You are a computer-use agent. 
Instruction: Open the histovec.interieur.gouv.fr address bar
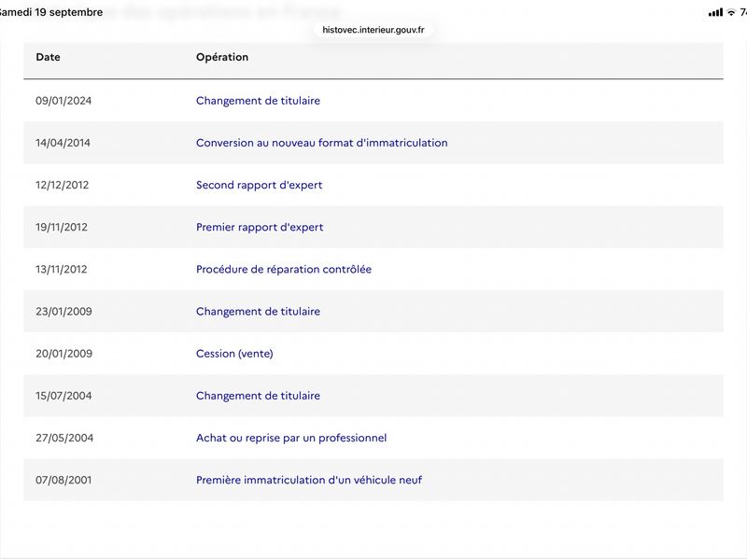tap(373, 30)
